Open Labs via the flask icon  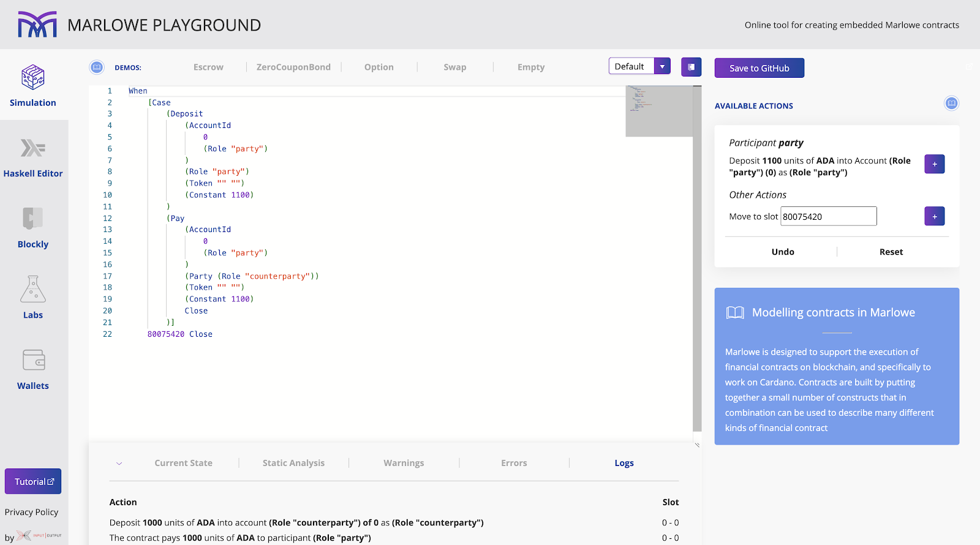point(33,289)
